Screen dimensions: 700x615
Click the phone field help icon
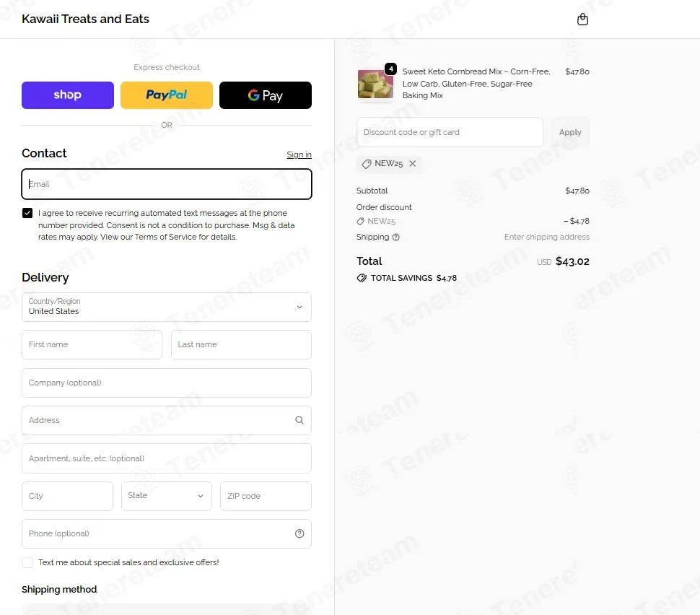click(x=299, y=533)
